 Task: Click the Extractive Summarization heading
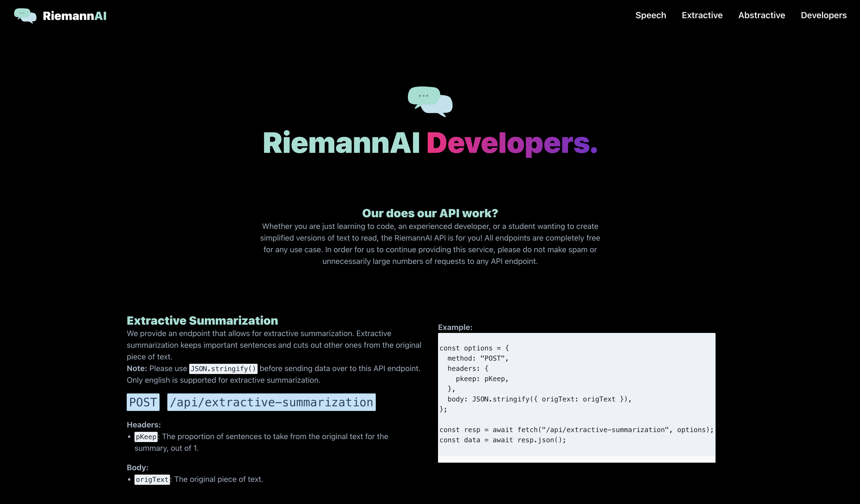(x=202, y=321)
